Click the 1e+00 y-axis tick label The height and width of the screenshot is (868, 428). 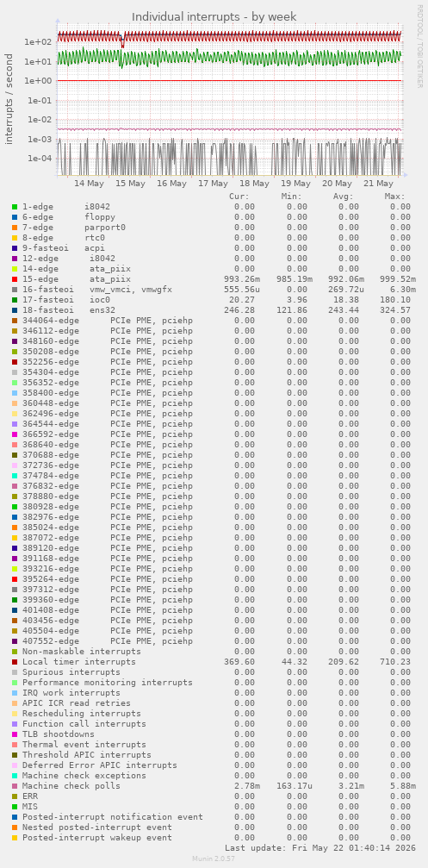pyautogui.click(x=38, y=81)
